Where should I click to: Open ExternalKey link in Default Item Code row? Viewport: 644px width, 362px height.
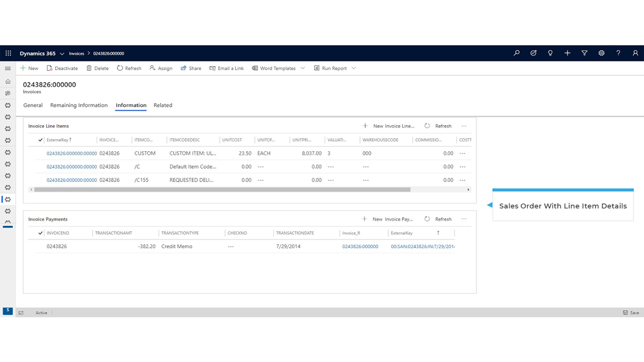point(72,167)
